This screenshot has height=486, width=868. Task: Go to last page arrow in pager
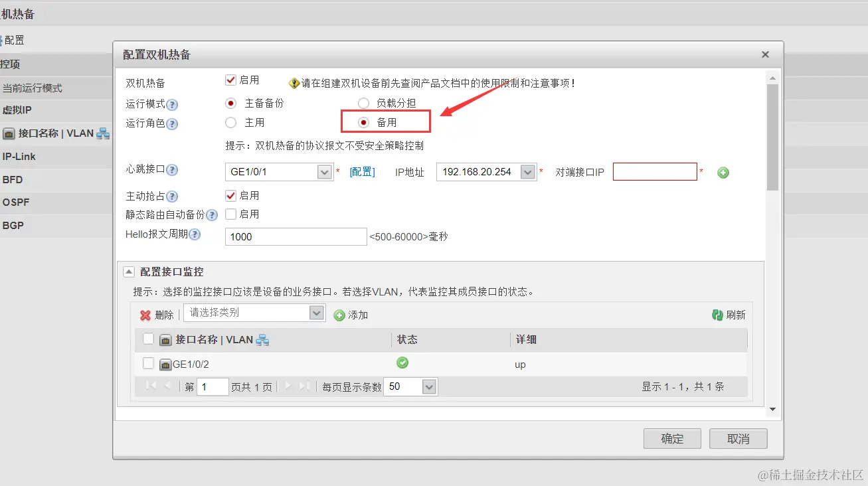(x=304, y=386)
